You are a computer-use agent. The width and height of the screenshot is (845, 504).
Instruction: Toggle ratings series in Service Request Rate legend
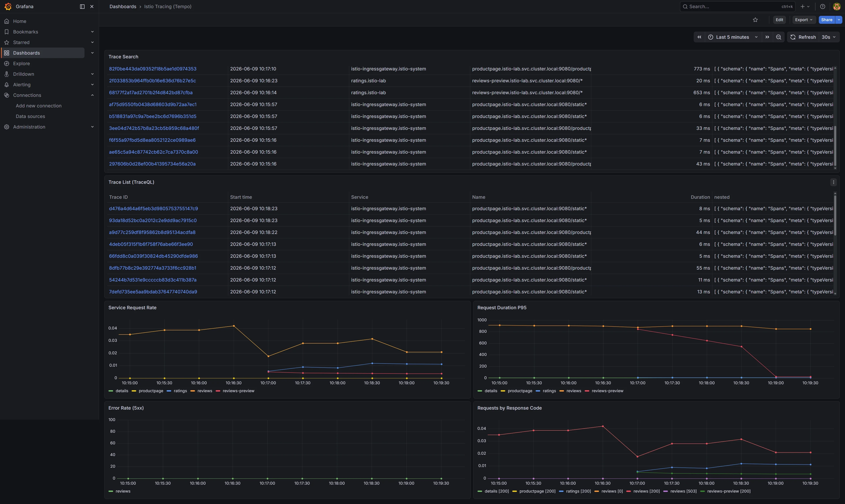point(177,391)
